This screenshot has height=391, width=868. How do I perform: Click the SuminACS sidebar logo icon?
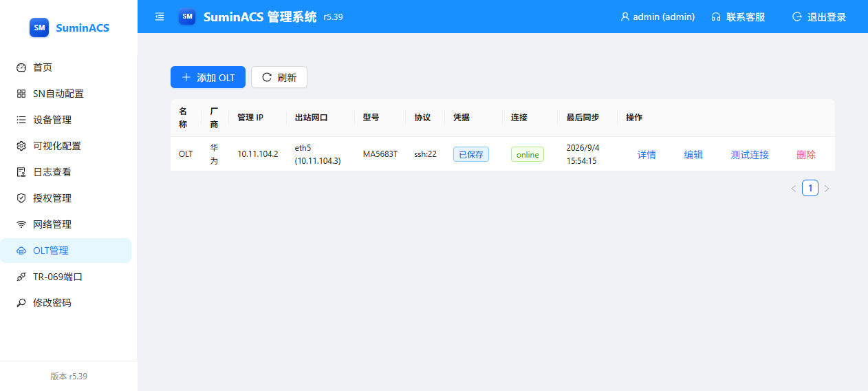40,28
